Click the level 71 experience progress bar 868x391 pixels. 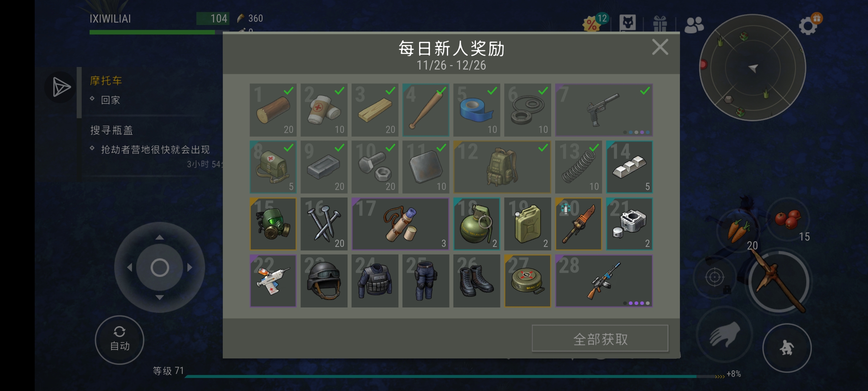tap(441, 377)
